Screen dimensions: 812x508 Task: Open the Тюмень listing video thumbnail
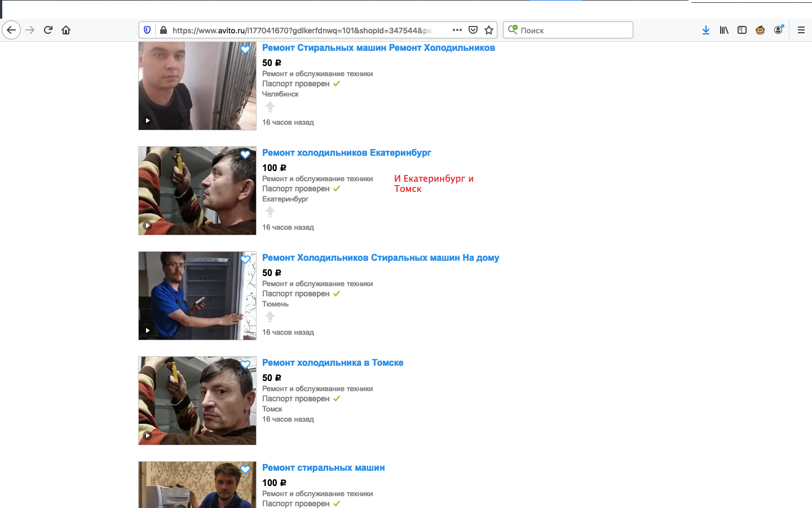coord(197,296)
